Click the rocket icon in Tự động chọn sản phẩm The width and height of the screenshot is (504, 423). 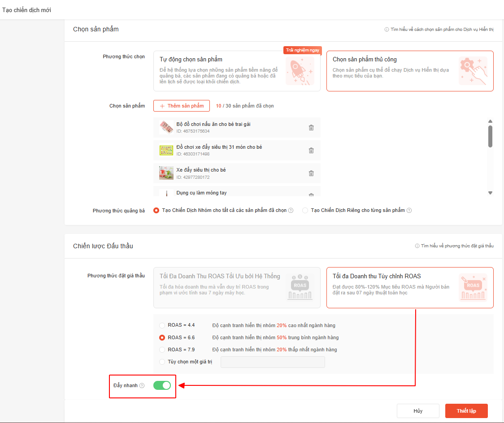tap(300, 71)
